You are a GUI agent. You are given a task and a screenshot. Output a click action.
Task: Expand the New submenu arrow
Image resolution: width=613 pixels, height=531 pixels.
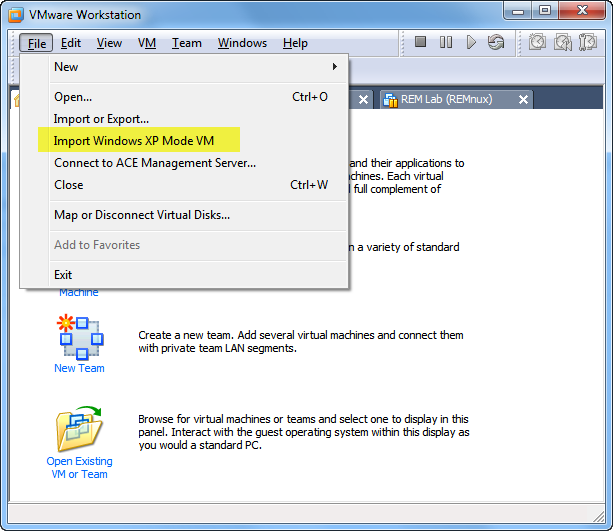[x=335, y=66]
